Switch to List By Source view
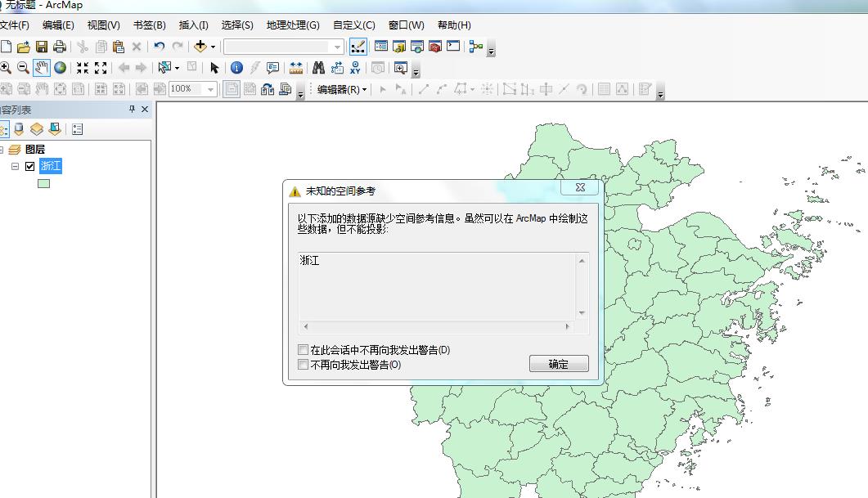This screenshot has width=868, height=498. [19, 129]
